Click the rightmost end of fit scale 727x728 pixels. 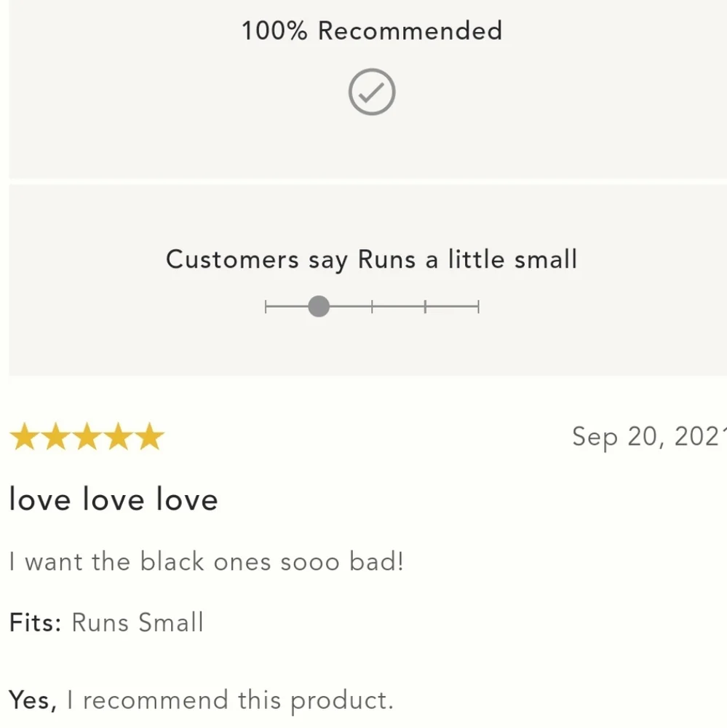click(478, 306)
